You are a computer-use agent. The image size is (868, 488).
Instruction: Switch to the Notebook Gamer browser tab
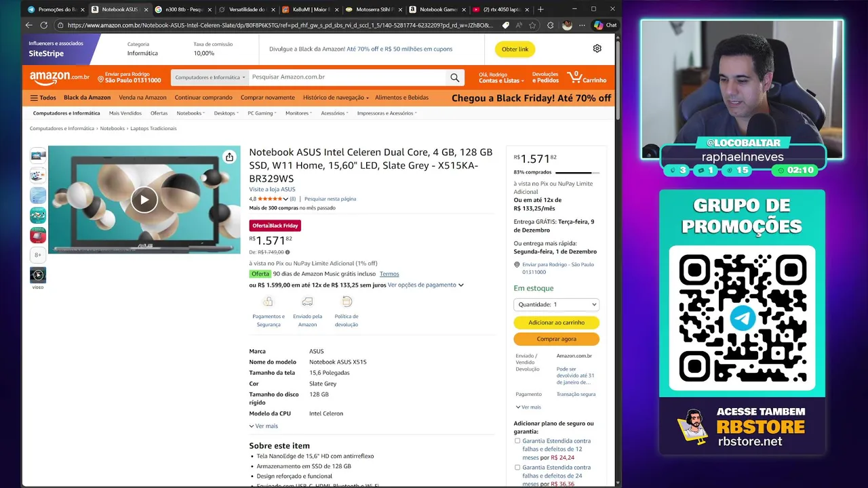(x=435, y=9)
